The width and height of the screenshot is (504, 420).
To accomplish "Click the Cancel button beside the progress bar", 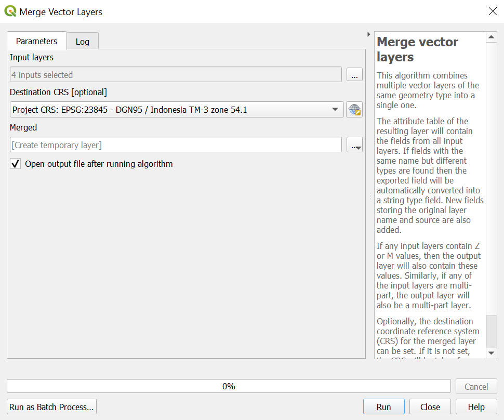I will (x=476, y=387).
